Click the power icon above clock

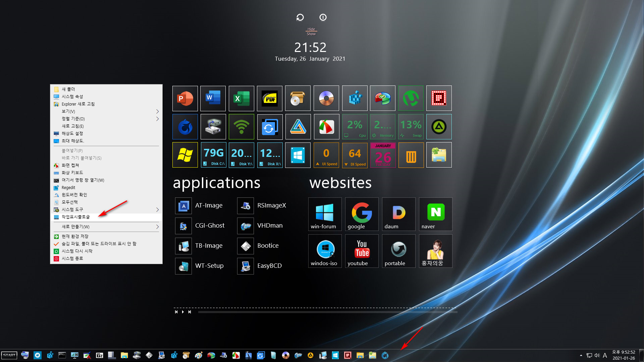tap(323, 17)
